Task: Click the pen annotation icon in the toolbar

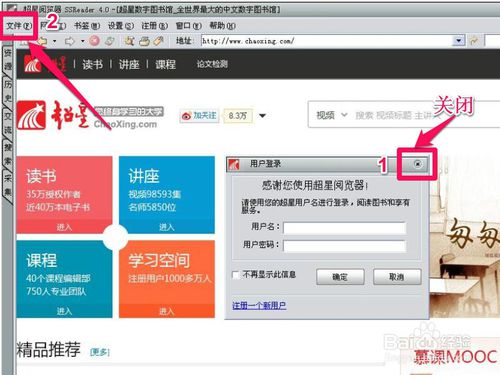Action: [159, 41]
